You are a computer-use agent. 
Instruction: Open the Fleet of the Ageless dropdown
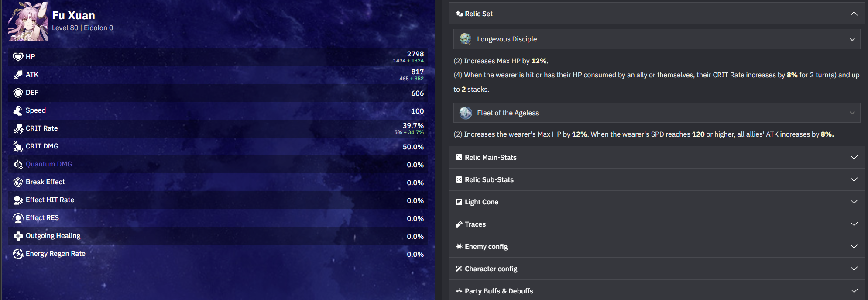tap(852, 113)
